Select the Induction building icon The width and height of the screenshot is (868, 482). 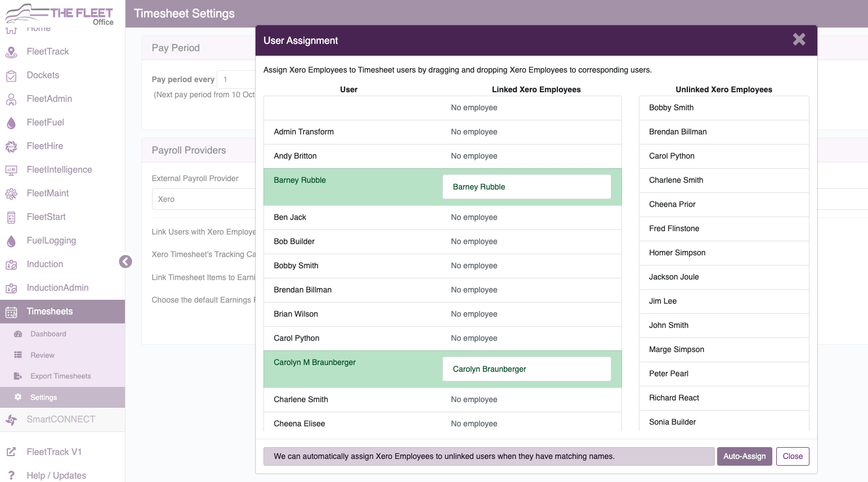tap(12, 264)
